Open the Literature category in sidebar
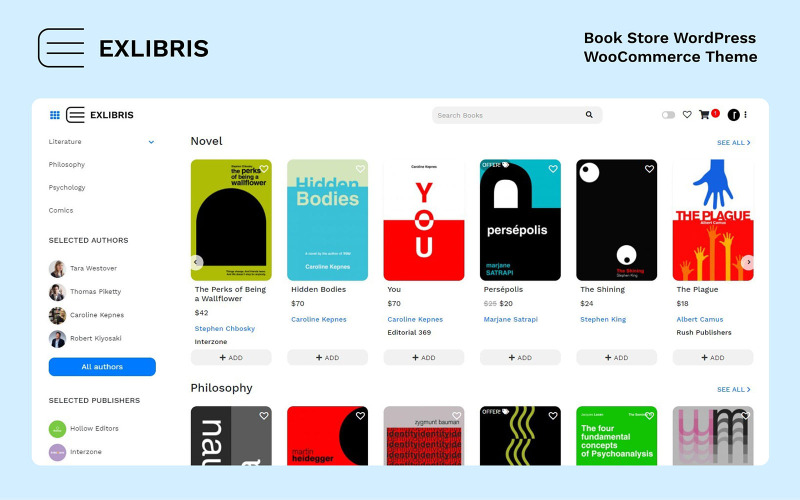Viewport: 800px width, 500px height. (x=65, y=141)
